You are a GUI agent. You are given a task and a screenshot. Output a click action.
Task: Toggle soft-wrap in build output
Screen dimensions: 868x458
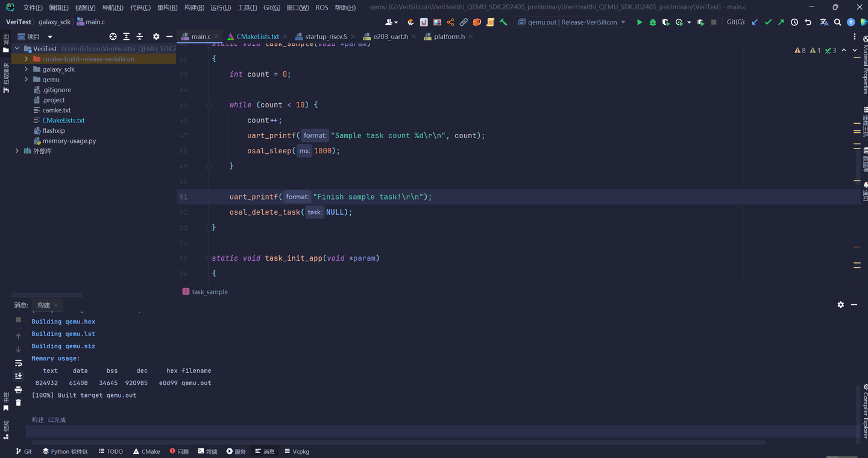[x=18, y=363]
